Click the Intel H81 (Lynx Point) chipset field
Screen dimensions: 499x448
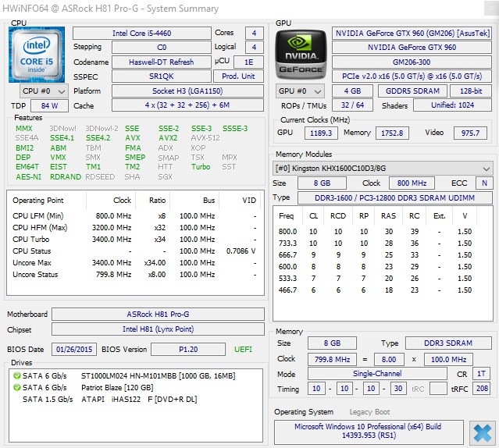[158, 329]
